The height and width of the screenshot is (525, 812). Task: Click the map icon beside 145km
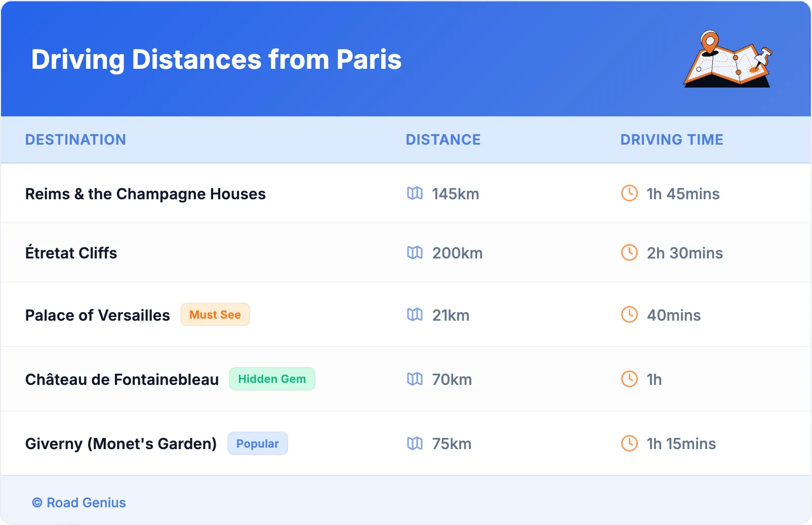(x=415, y=193)
